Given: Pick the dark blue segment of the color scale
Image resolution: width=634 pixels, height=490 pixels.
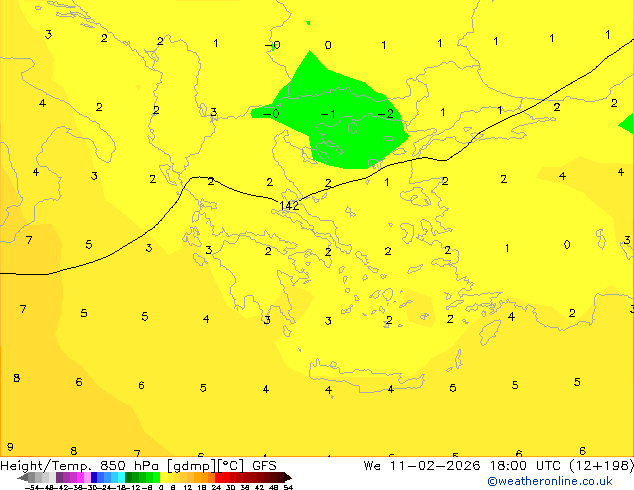Looking at the screenshot, I should pyautogui.click(x=94, y=477).
